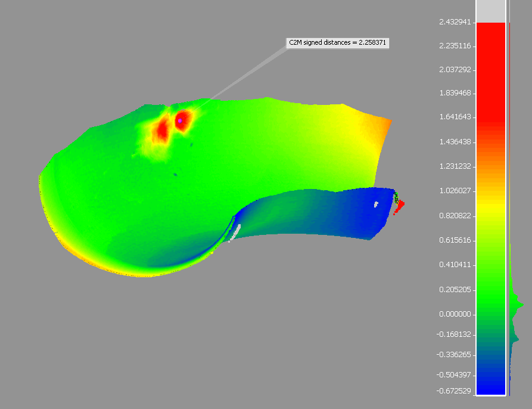Image resolution: width=532 pixels, height=409 pixels.
Task: Click scale value 1.839468
Action: click(x=455, y=93)
